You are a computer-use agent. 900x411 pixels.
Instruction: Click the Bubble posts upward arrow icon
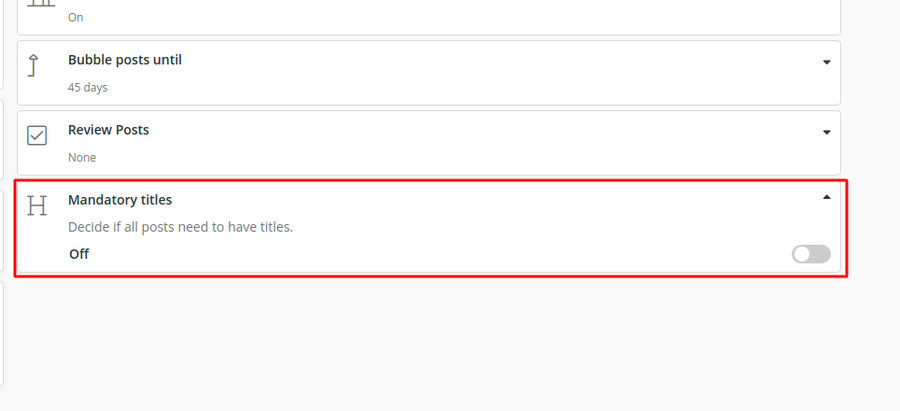pos(34,65)
